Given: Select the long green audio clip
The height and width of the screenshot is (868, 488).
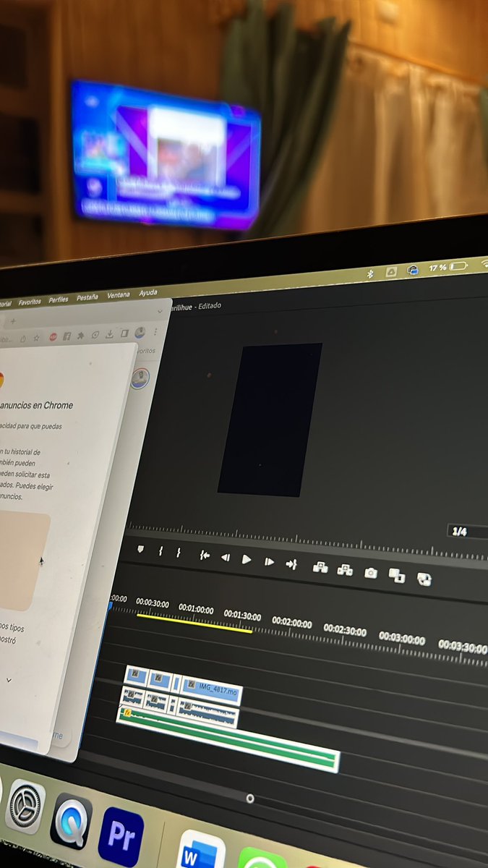Looking at the screenshot, I should click(228, 739).
